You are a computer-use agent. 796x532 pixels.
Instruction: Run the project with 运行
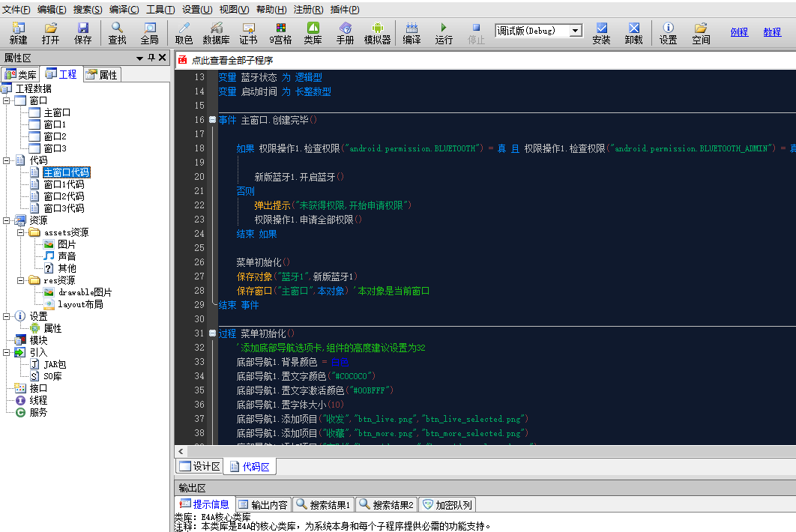[444, 33]
